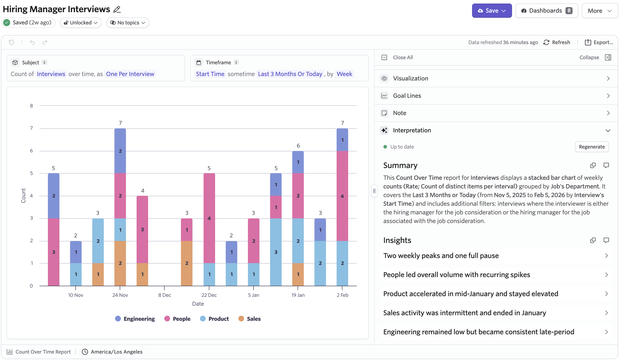Open the No topics dropdown
Screen dimensions: 624x364
[128, 23]
